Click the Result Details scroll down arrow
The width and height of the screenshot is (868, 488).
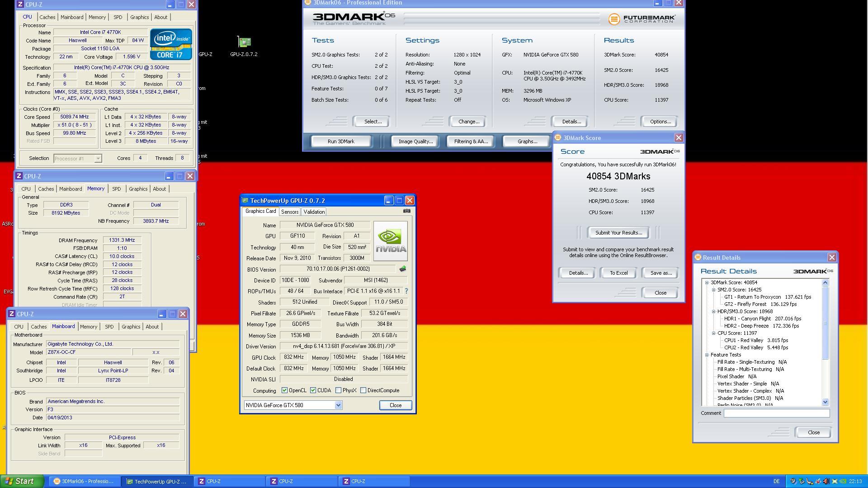[825, 402]
